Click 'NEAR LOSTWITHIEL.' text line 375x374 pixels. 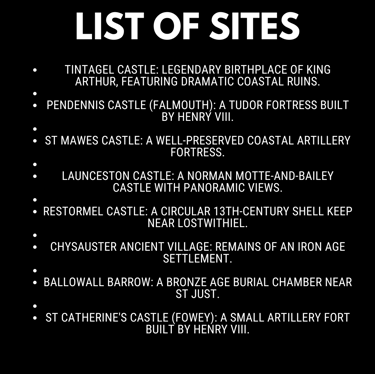(198, 223)
